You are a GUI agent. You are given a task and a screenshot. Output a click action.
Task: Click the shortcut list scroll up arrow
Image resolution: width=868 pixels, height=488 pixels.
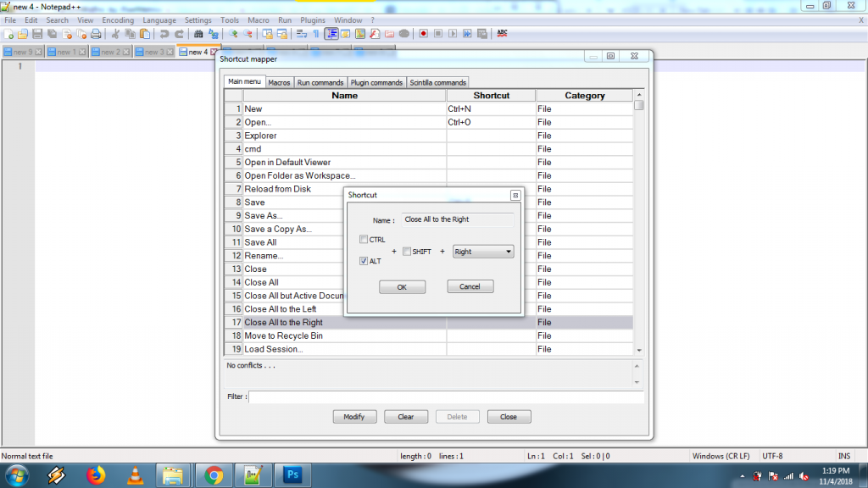click(x=639, y=95)
